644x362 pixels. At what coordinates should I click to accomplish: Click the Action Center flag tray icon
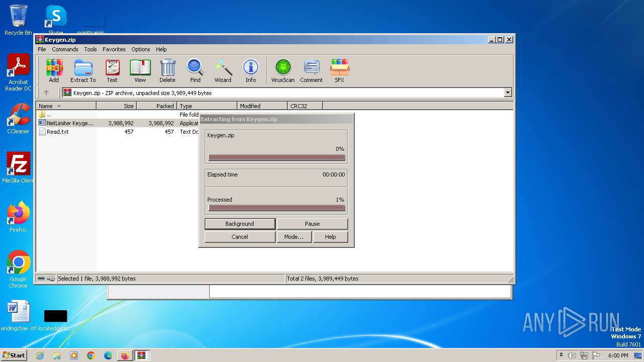coord(597,355)
